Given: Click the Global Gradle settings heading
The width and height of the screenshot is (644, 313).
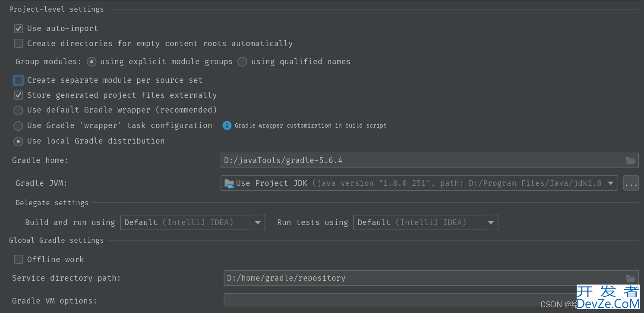Looking at the screenshot, I should 57,240.
